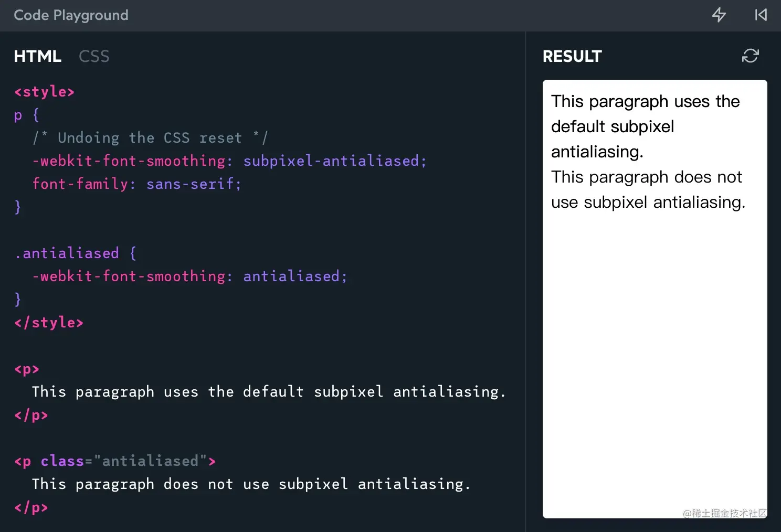The image size is (781, 532).
Task: Click the closing </style> tag
Action: click(49, 323)
